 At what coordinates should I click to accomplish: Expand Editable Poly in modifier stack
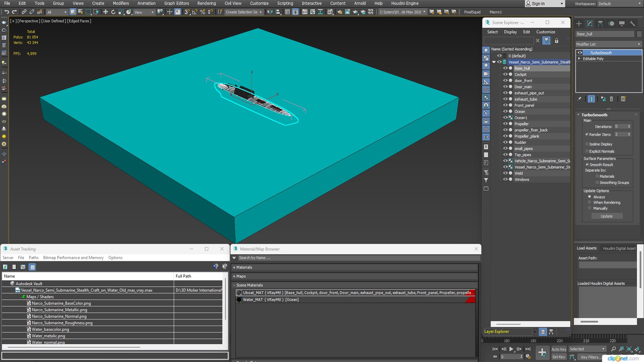coord(579,58)
